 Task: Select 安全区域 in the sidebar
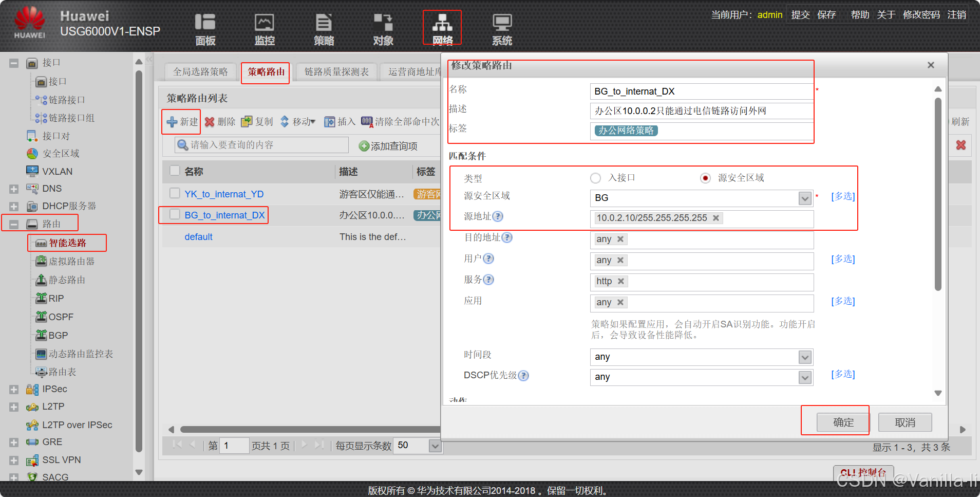coord(61,154)
